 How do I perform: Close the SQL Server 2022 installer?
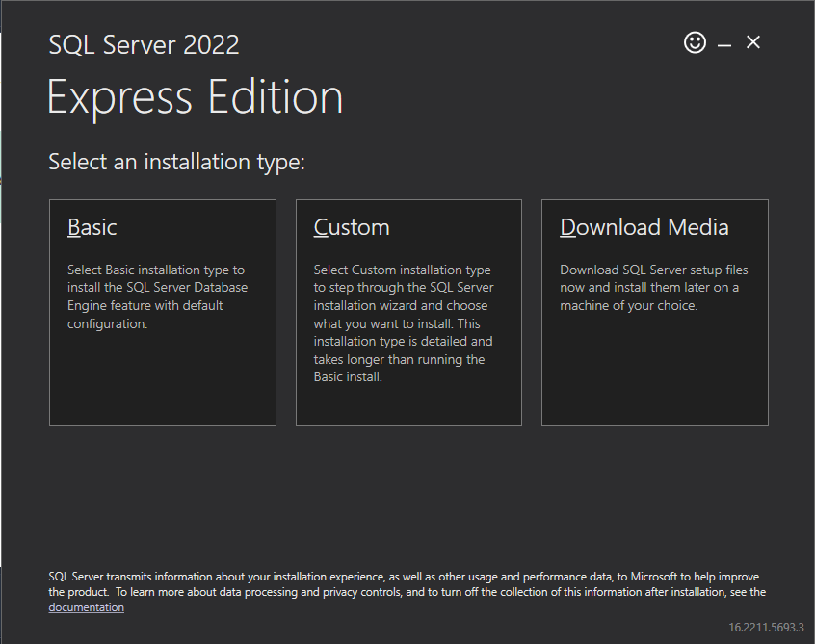point(753,42)
